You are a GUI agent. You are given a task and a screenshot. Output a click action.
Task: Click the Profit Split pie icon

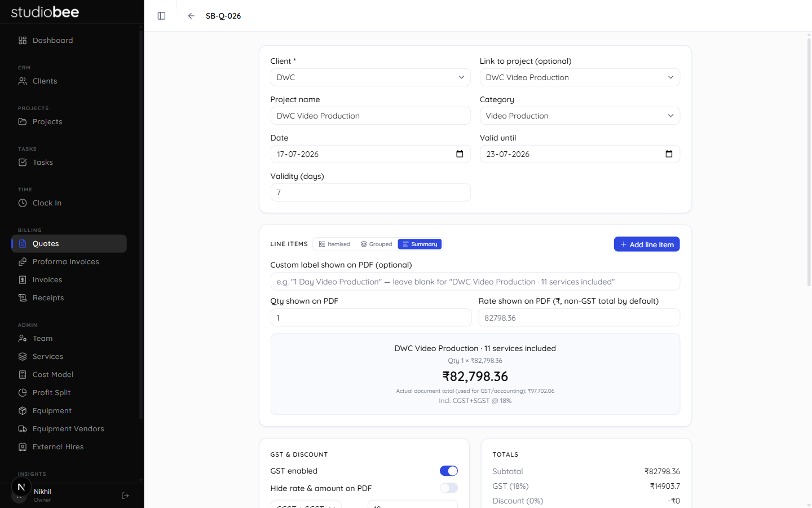click(23, 393)
